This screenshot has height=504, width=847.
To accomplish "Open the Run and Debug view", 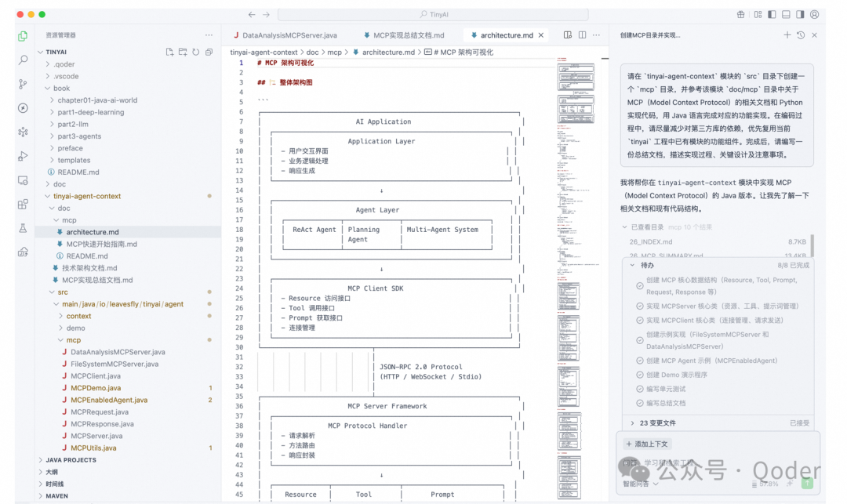I will (23, 157).
